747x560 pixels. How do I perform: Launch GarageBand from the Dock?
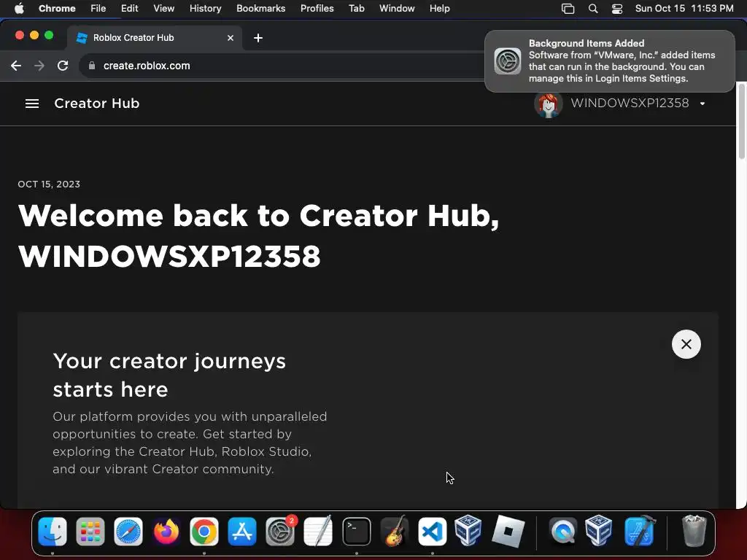coord(395,532)
